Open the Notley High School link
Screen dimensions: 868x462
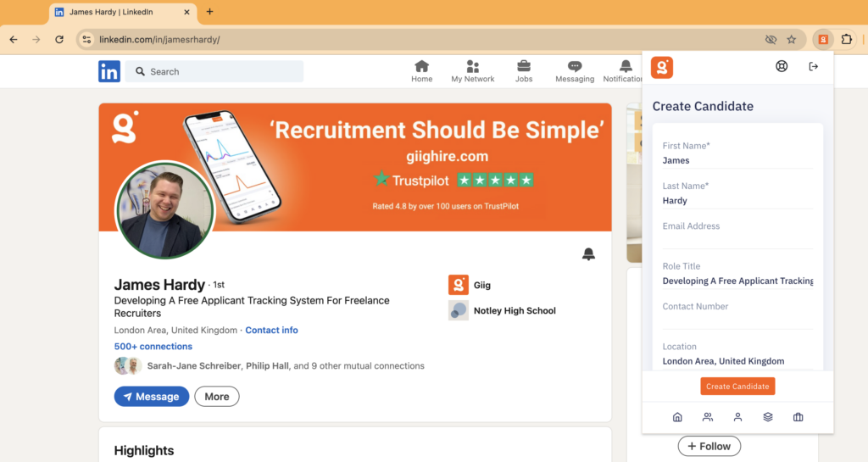[x=515, y=310]
